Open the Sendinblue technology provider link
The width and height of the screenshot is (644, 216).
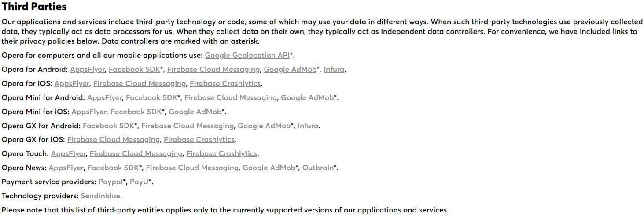coord(100,196)
